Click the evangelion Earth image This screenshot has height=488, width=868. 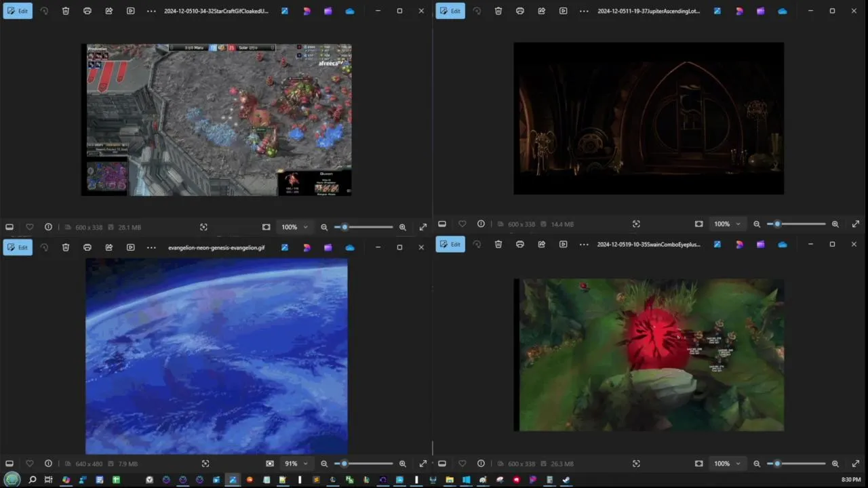click(x=216, y=356)
